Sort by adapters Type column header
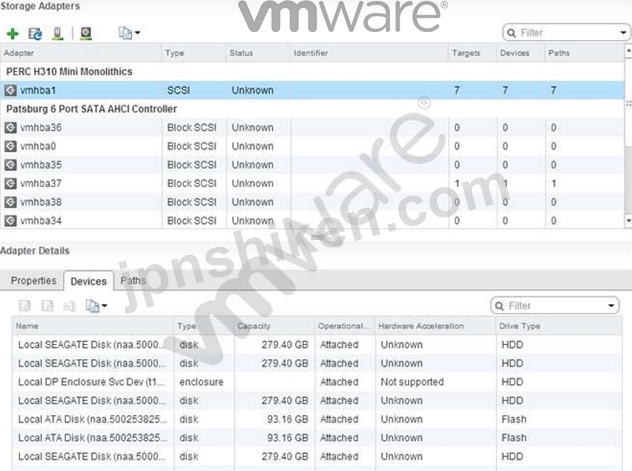Screen dimensions: 632x471 click(193, 53)
